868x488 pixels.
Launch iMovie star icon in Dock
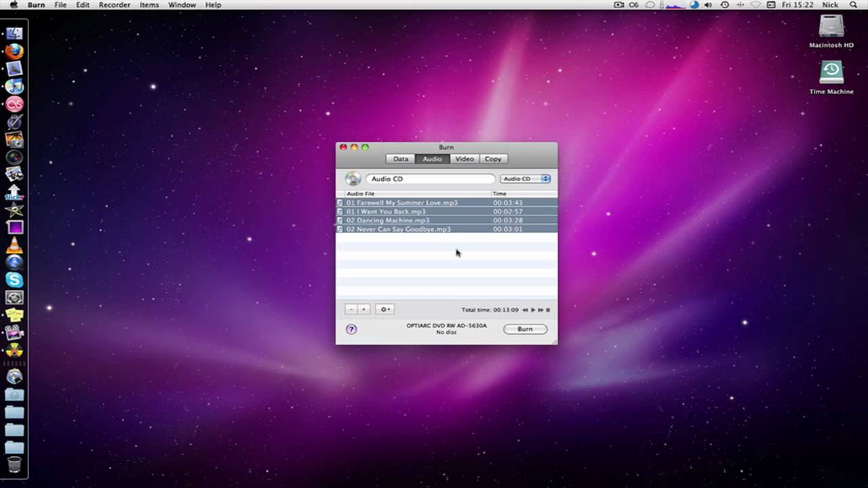coord(14,210)
